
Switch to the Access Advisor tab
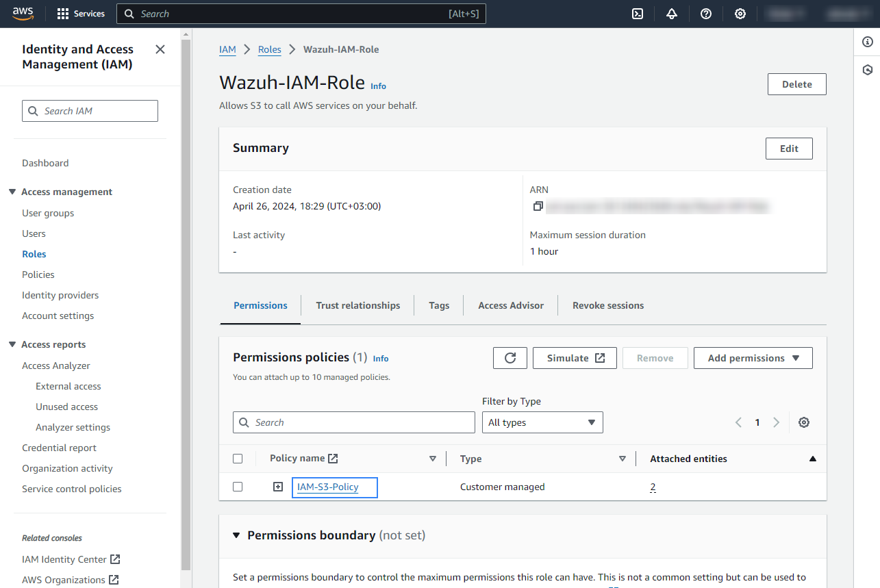coord(511,305)
